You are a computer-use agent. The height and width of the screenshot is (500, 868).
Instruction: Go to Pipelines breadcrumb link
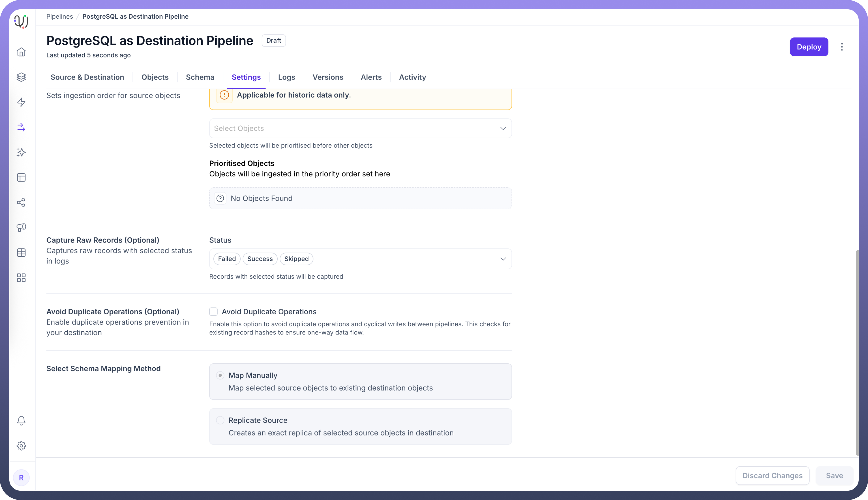pos(60,17)
